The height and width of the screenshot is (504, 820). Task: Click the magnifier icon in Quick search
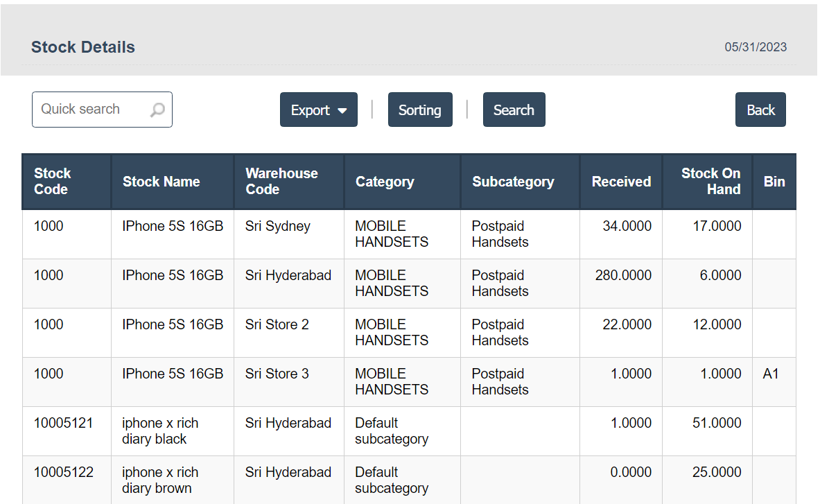coord(157,110)
